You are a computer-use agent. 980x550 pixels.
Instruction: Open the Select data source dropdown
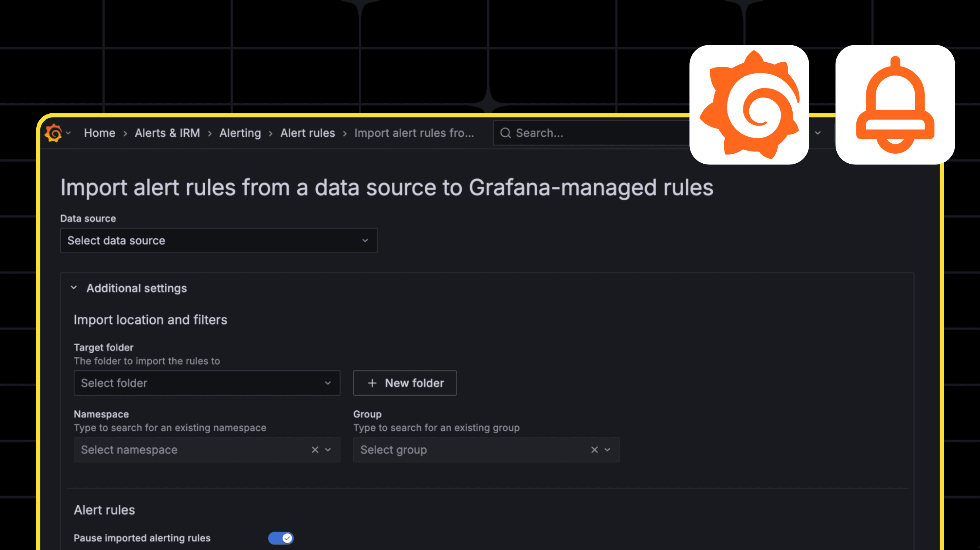coord(218,240)
